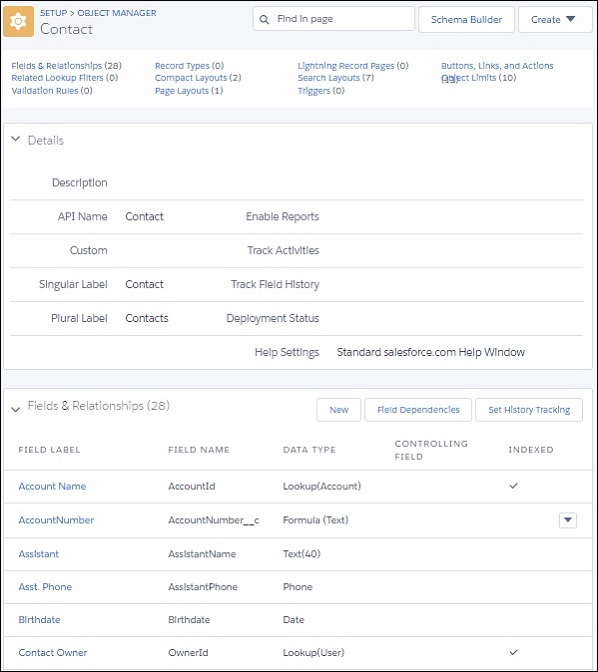Click the Find in page search field
Screen dimensions: 598x672
pos(334,19)
